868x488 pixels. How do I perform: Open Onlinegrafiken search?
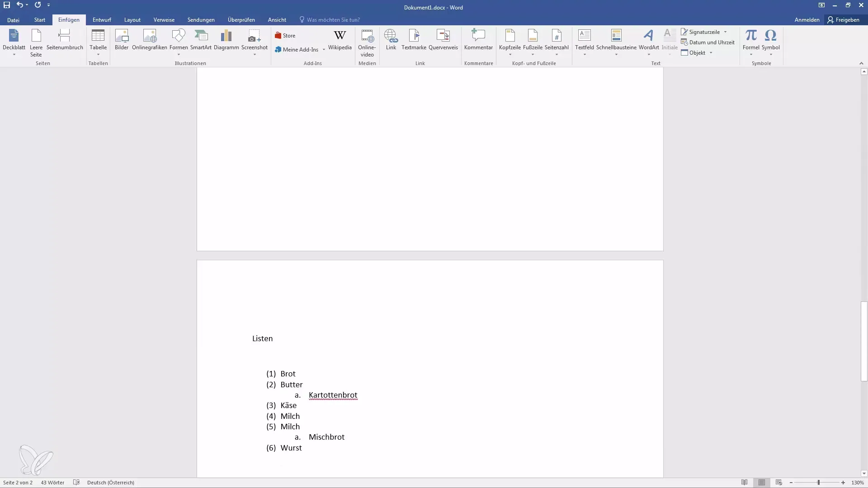[x=150, y=40]
